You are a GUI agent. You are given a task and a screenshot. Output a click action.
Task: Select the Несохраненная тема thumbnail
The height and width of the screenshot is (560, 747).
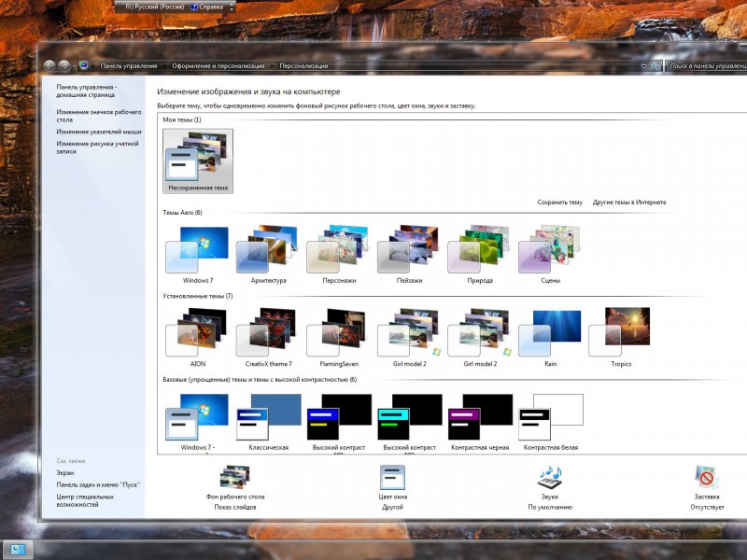[198, 161]
